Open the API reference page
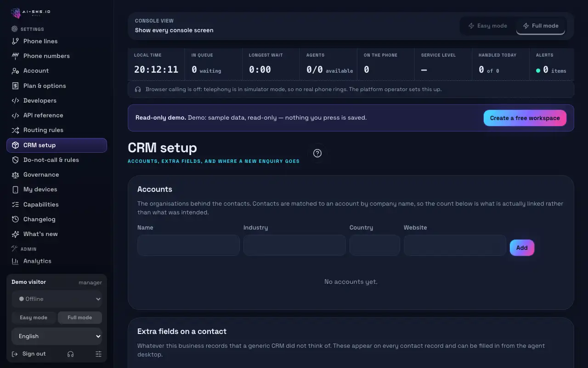Image resolution: width=588 pixels, height=368 pixels. (x=57, y=115)
